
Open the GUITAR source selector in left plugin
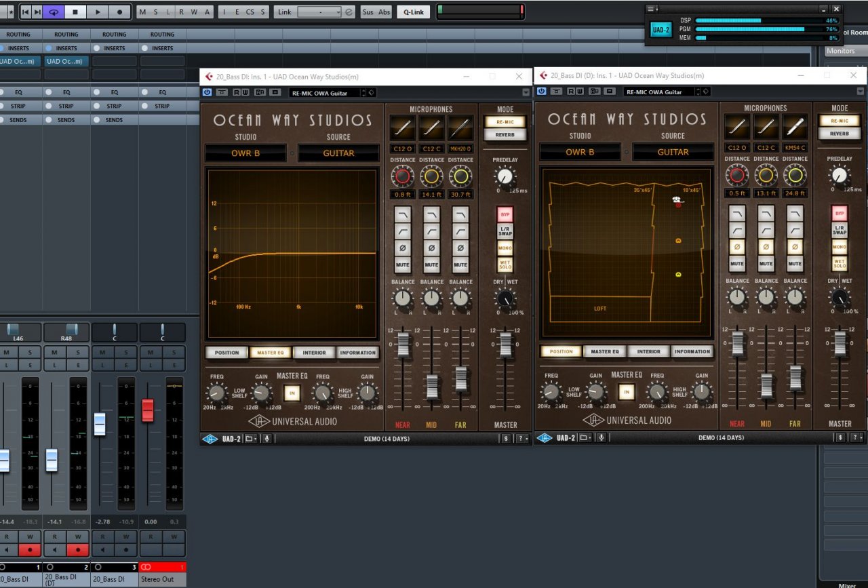pos(338,153)
